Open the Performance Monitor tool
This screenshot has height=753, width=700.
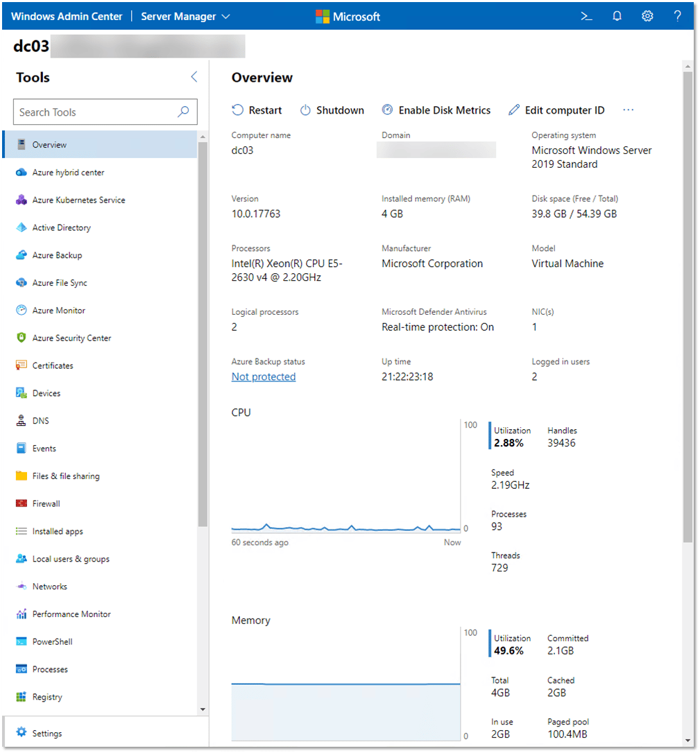pos(100,614)
